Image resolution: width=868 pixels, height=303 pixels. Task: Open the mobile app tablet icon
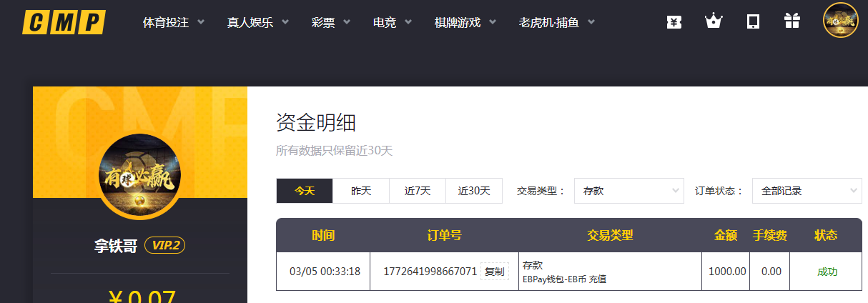pyautogui.click(x=753, y=21)
